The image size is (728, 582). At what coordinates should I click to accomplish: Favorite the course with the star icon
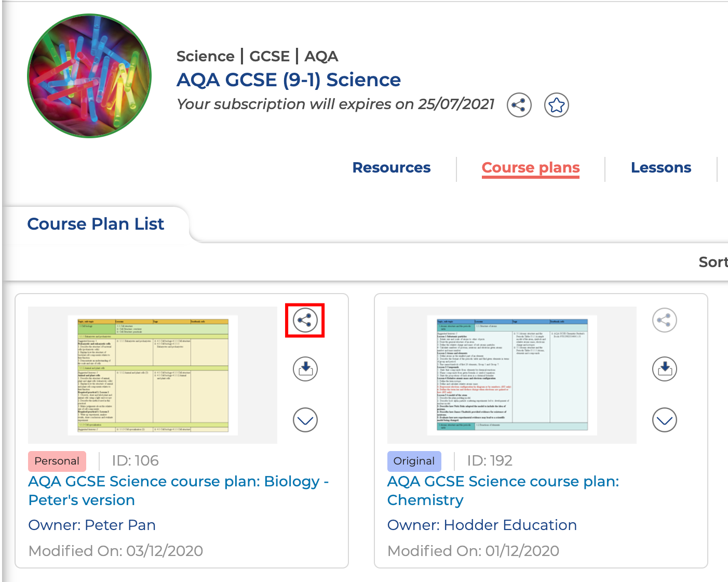557,105
